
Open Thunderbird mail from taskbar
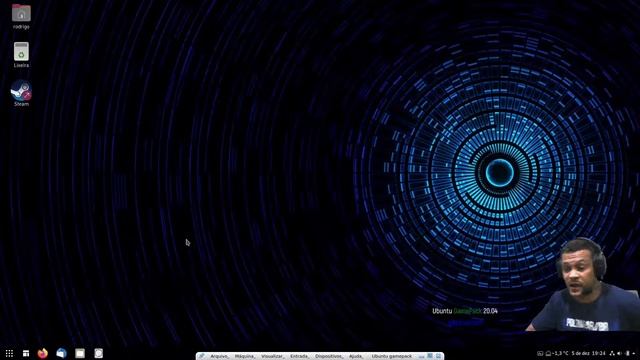[x=61, y=353]
